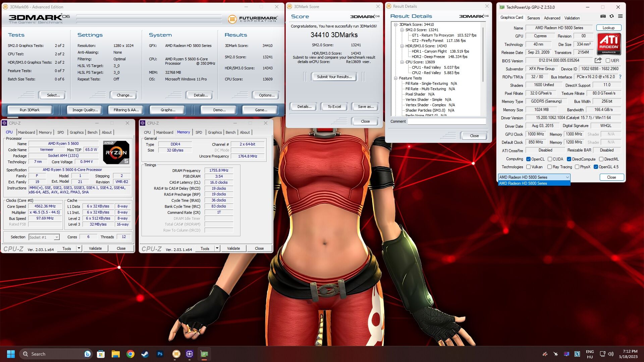This screenshot has height=362, width=644.
Task: Click taskbar Search box
Action: 56,354
